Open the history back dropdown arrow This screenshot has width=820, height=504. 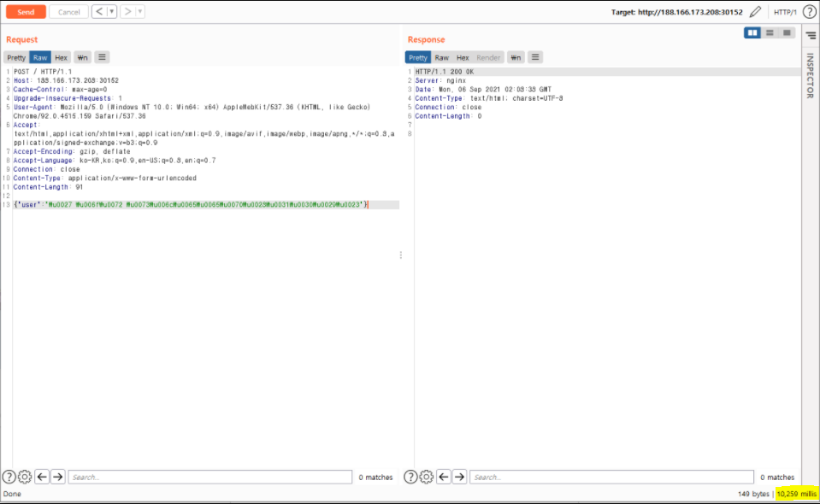pyautogui.click(x=111, y=11)
